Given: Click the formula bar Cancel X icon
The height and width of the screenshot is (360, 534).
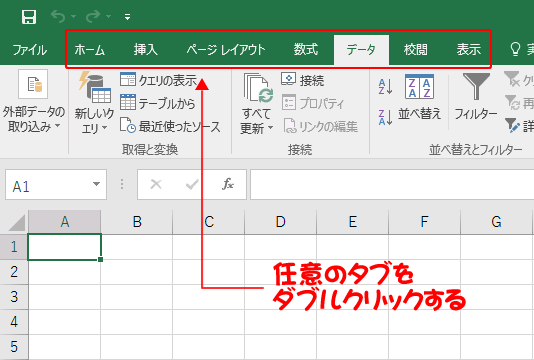Looking at the screenshot, I should coord(156,184).
